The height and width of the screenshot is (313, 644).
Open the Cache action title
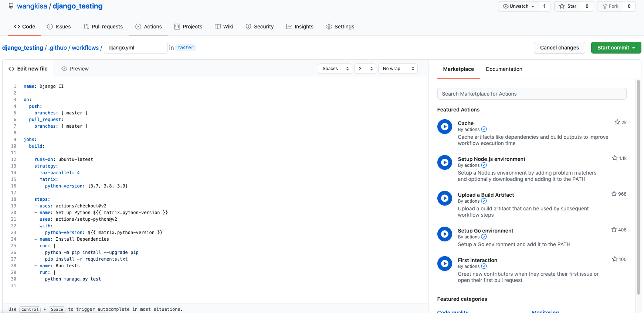click(465, 123)
